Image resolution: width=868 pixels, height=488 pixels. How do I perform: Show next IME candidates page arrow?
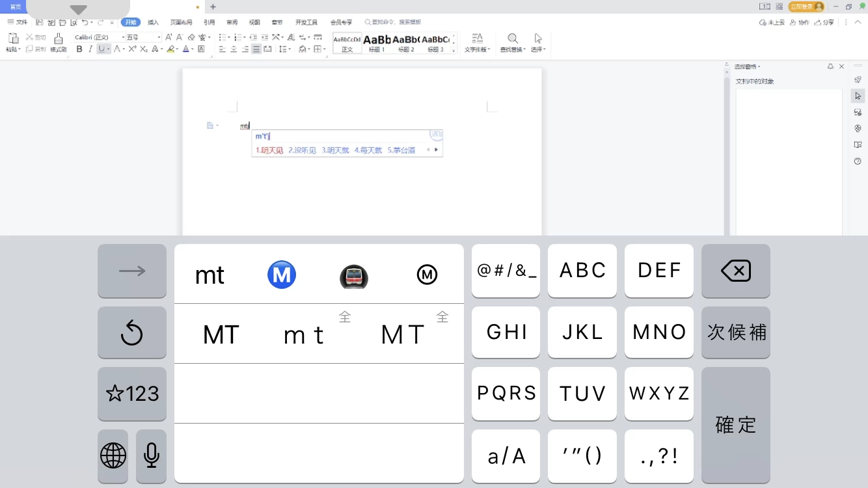(x=436, y=150)
